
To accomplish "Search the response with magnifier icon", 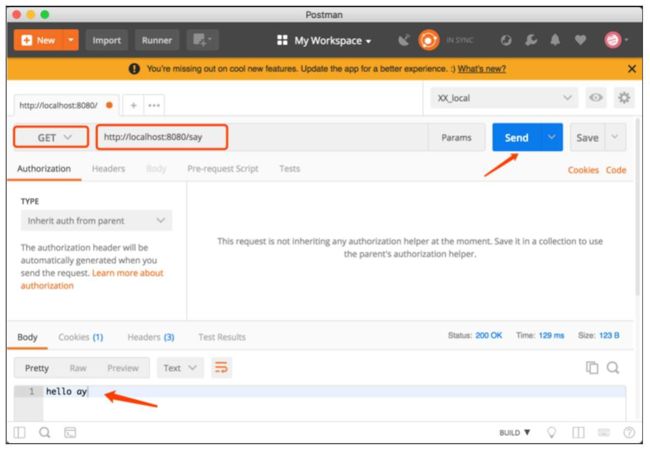I will click(613, 368).
